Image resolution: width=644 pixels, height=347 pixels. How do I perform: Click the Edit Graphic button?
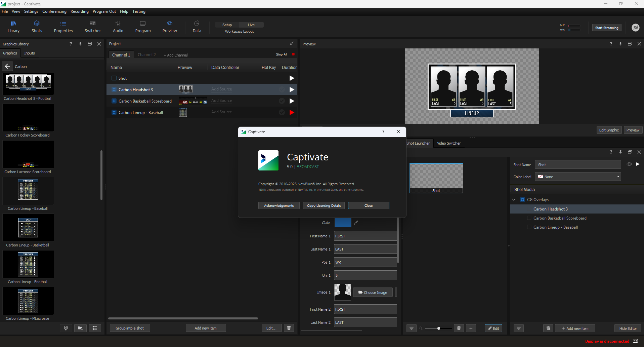tap(609, 130)
